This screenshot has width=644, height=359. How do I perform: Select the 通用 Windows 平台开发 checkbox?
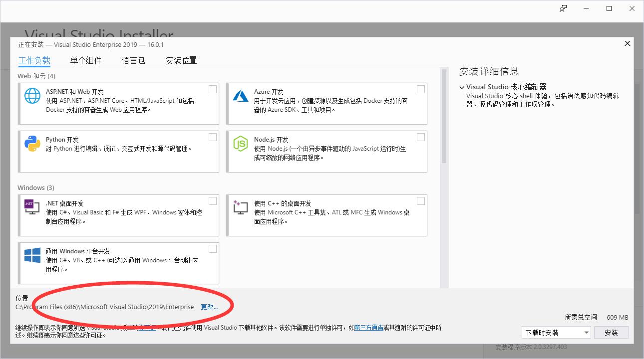tap(213, 249)
